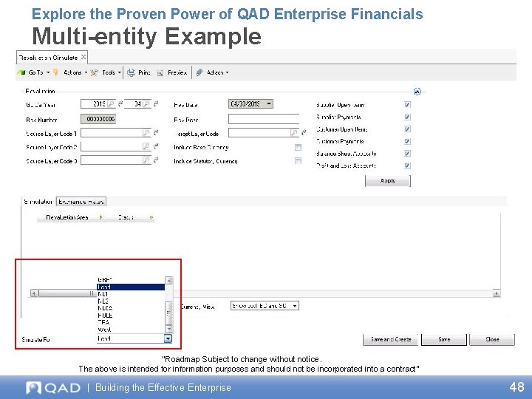Select the highlighted Lead entity in list
The image size is (532, 399).
coord(131,287)
